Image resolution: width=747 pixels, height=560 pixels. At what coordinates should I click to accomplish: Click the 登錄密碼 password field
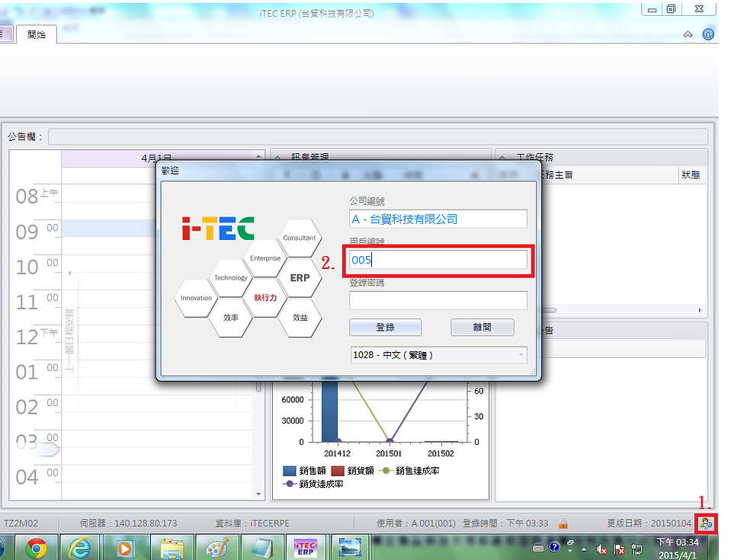tap(438, 300)
